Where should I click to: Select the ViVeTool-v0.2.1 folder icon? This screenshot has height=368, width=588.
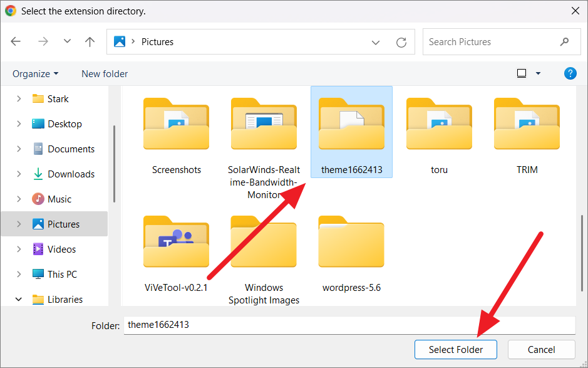[x=176, y=241]
